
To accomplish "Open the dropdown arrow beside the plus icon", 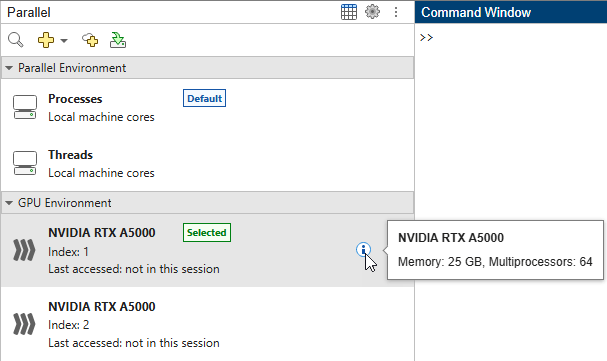I will 64,40.
